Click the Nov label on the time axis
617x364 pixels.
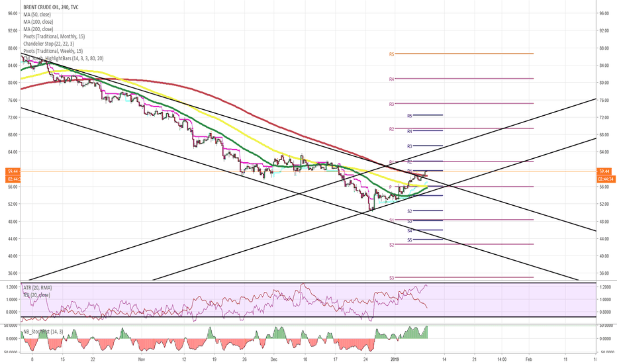pyautogui.click(x=142, y=359)
